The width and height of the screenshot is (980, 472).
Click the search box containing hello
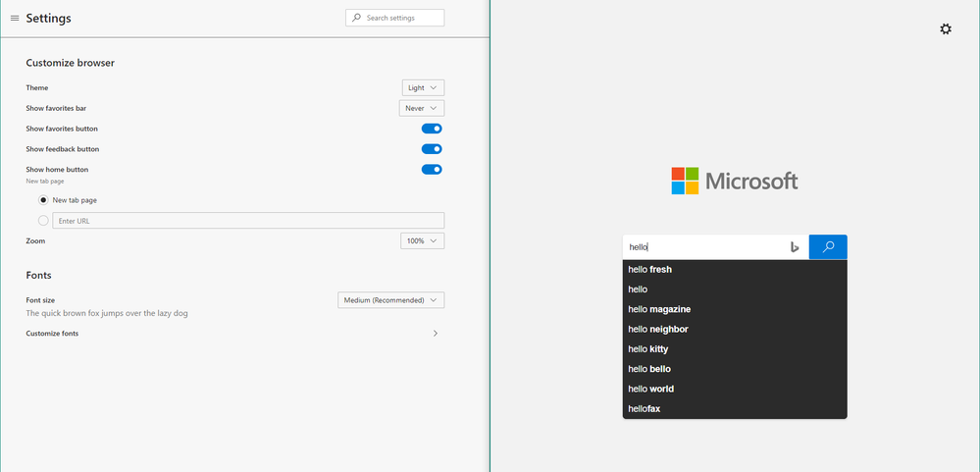(715, 247)
